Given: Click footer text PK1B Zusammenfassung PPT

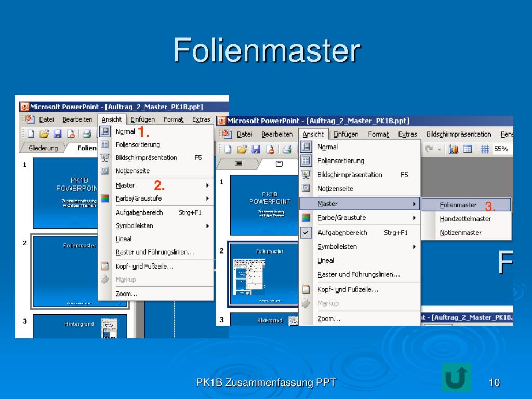Looking at the screenshot, I should pos(265,383).
